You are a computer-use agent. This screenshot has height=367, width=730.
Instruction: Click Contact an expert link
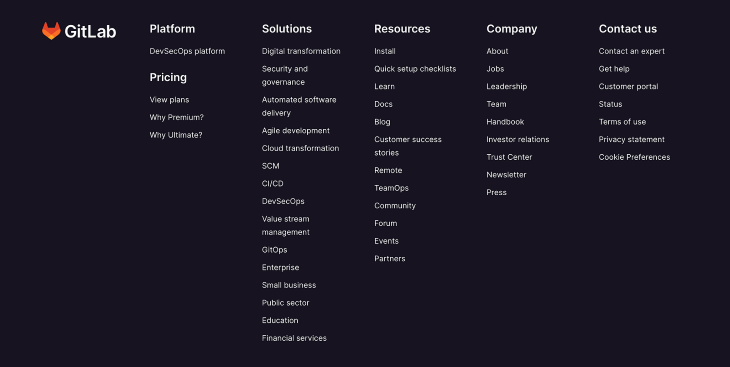(632, 51)
